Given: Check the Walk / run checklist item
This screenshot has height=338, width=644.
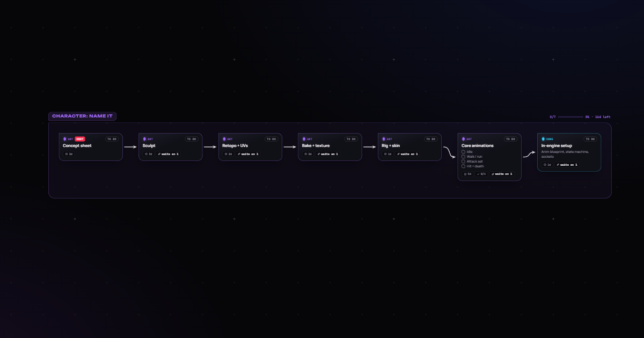Looking at the screenshot, I should click(x=464, y=156).
